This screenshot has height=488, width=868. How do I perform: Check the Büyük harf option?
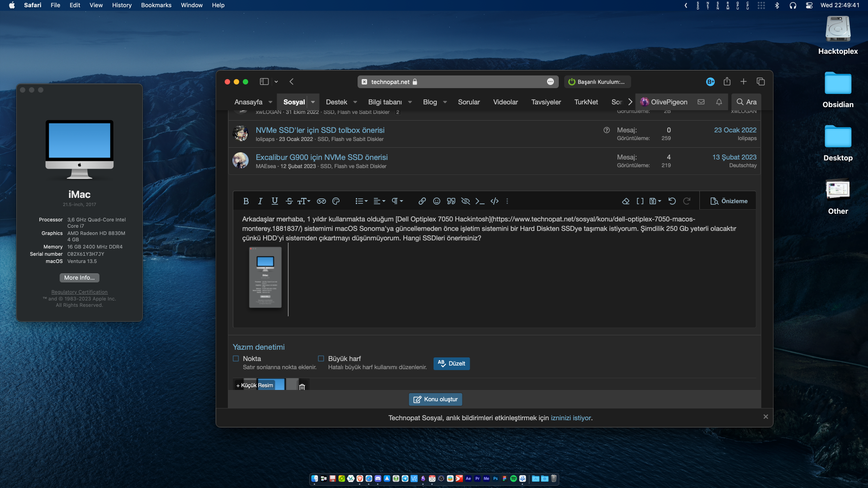click(321, 358)
